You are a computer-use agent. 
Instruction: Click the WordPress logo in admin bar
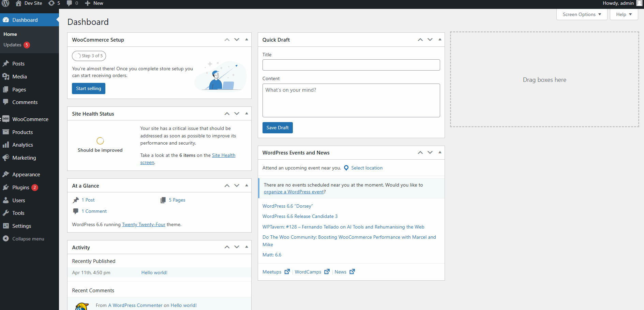click(5, 3)
